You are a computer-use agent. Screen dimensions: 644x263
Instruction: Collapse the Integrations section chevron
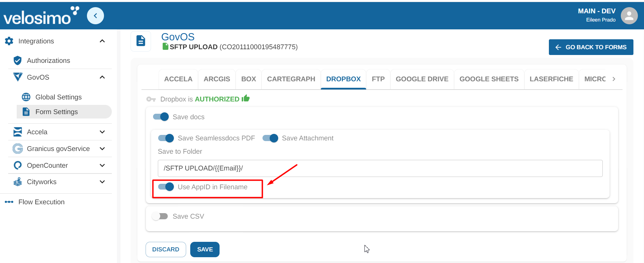pos(102,41)
